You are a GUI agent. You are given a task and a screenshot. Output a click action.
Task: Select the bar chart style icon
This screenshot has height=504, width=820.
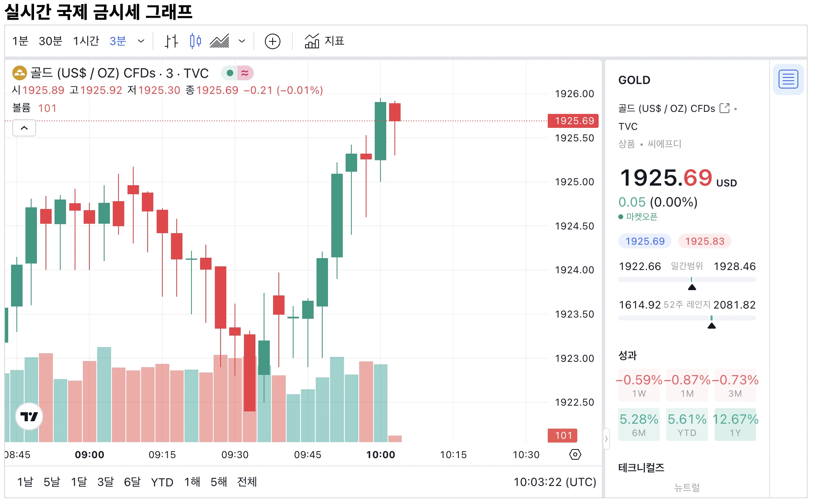pyautogui.click(x=171, y=41)
